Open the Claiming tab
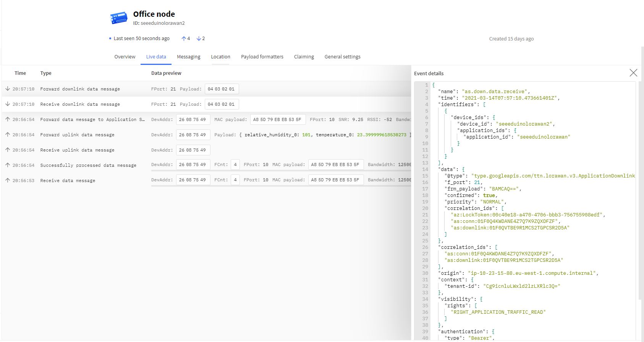This screenshot has height=342, width=644. (304, 57)
